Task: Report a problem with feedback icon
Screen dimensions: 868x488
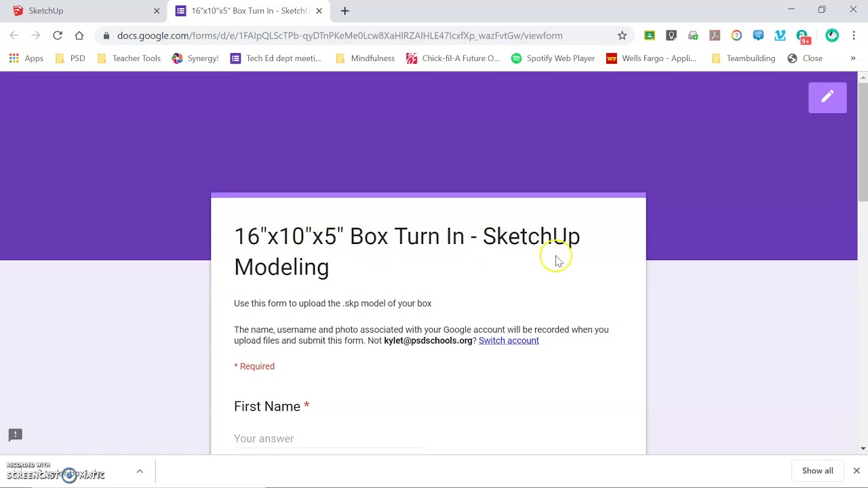Action: tap(15, 435)
